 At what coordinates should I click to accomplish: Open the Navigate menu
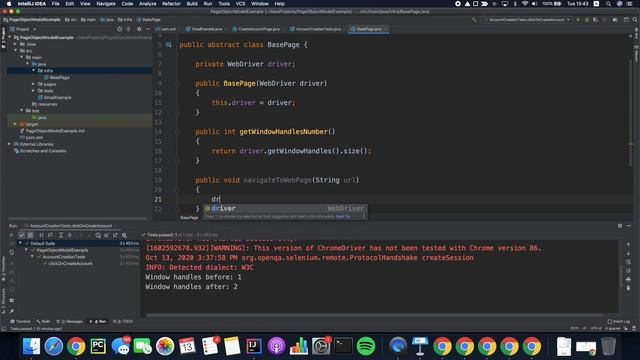coord(106,4)
